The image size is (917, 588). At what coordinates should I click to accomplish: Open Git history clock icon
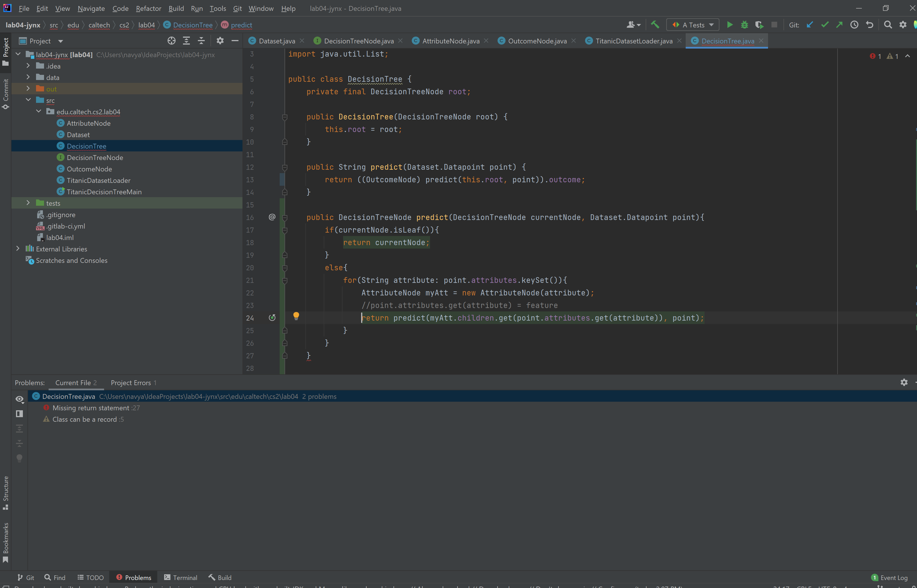click(x=854, y=25)
